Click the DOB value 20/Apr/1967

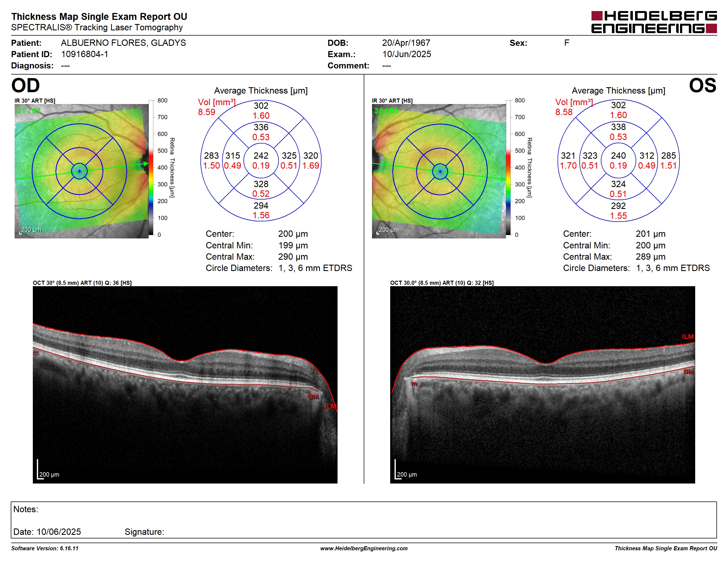click(x=406, y=43)
